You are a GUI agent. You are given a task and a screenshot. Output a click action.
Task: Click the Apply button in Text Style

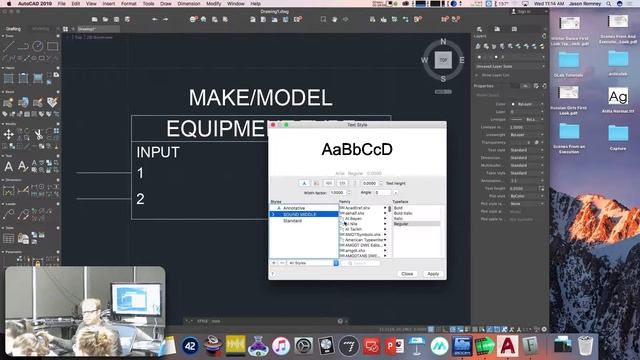[x=433, y=274]
